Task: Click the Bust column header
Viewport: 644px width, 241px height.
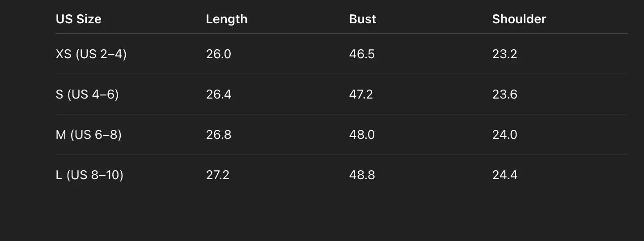Action: pos(362,19)
